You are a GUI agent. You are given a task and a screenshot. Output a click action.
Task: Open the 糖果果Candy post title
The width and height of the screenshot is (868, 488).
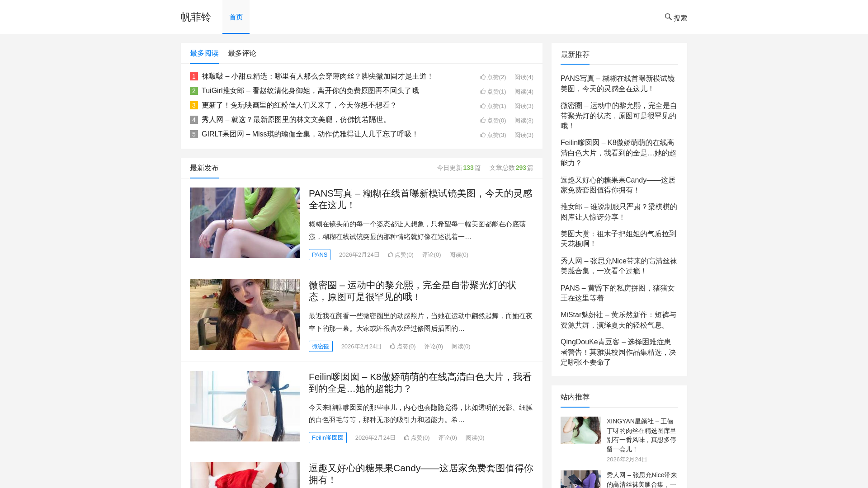click(421, 474)
